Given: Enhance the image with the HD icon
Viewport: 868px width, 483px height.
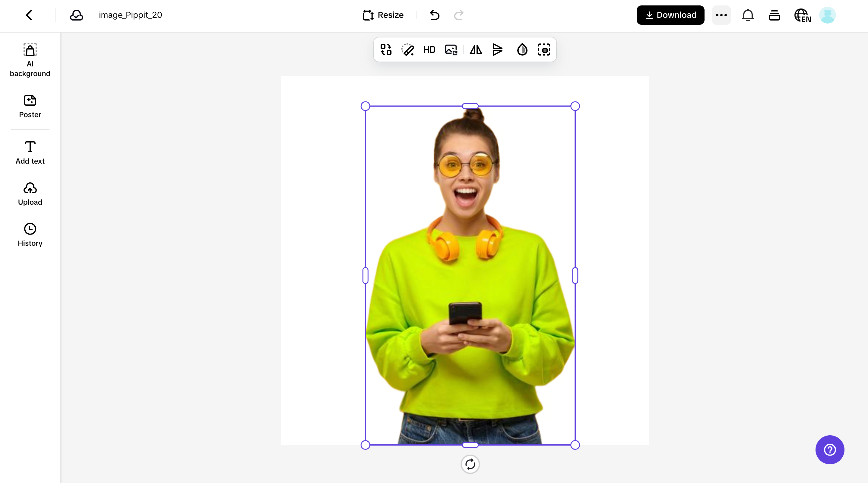Looking at the screenshot, I should [x=429, y=50].
